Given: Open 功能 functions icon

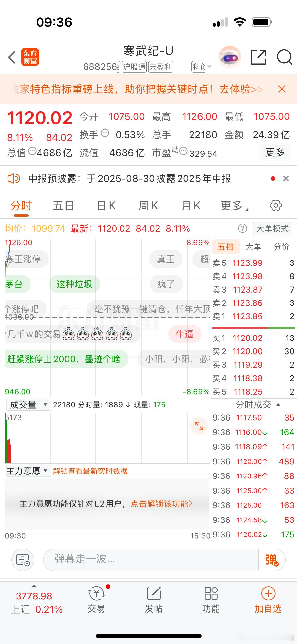Looking at the screenshot, I should point(211,599).
